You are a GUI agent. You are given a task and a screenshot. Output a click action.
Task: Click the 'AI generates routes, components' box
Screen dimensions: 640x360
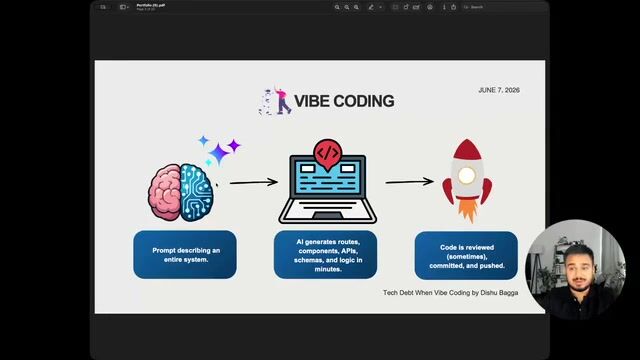point(325,255)
